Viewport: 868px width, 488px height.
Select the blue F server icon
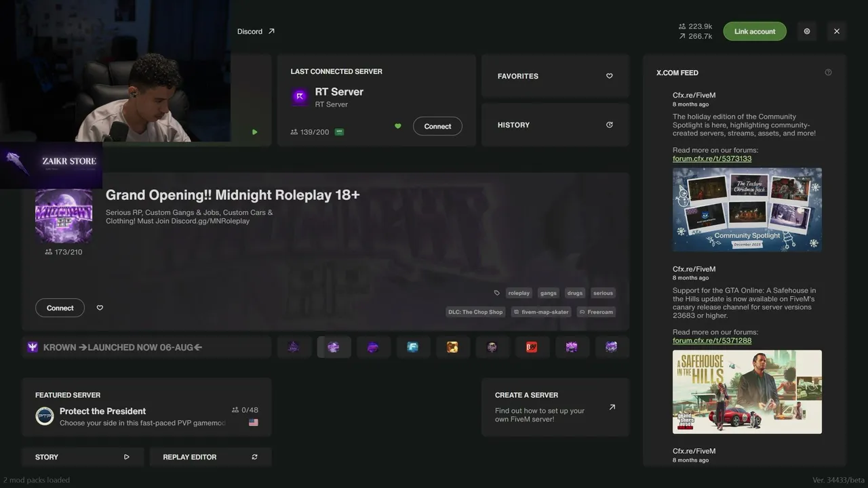coord(413,347)
